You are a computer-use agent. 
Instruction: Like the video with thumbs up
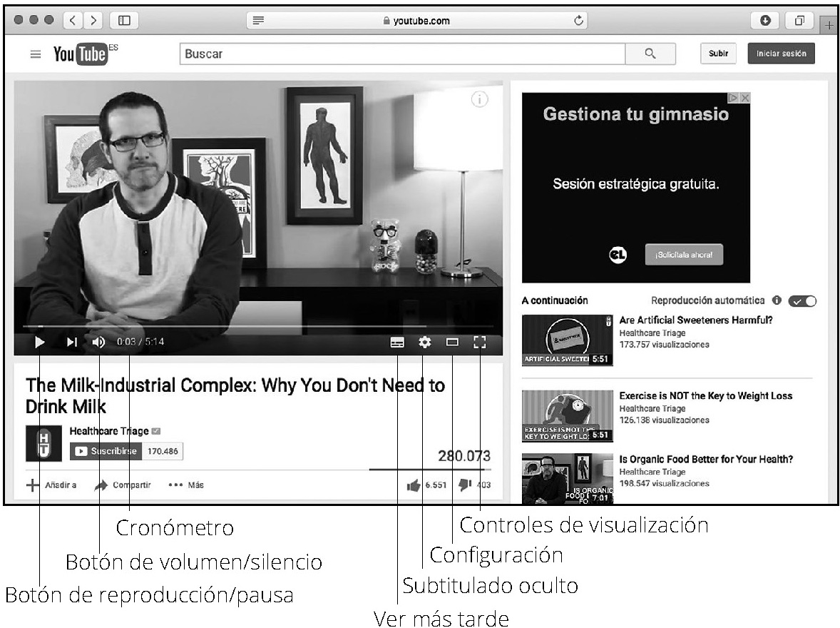pyautogui.click(x=414, y=485)
